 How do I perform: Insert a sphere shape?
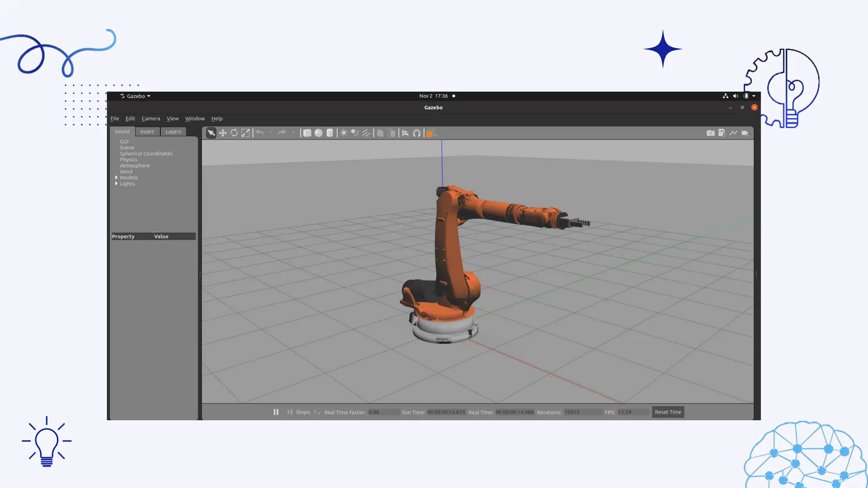point(318,133)
